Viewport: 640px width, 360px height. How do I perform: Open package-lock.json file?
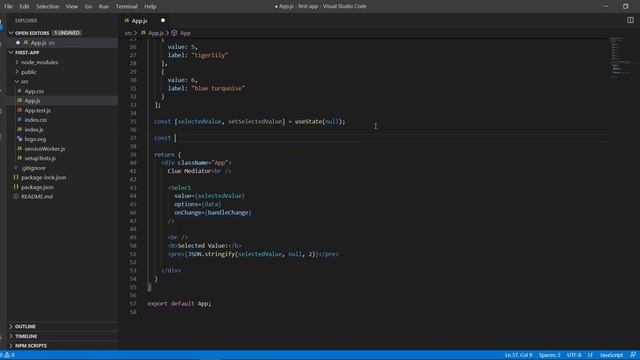(x=43, y=178)
